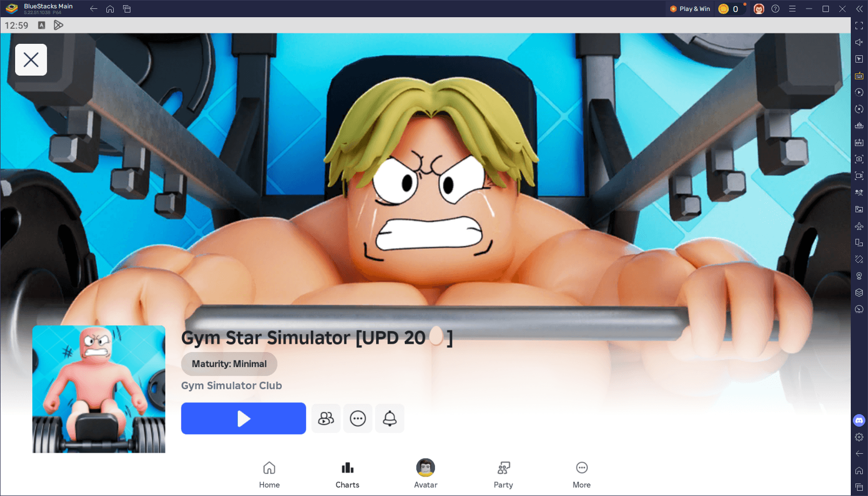Toggle the lock cursor sidebar icon
This screenshot has height=496, width=868.
(859, 59)
